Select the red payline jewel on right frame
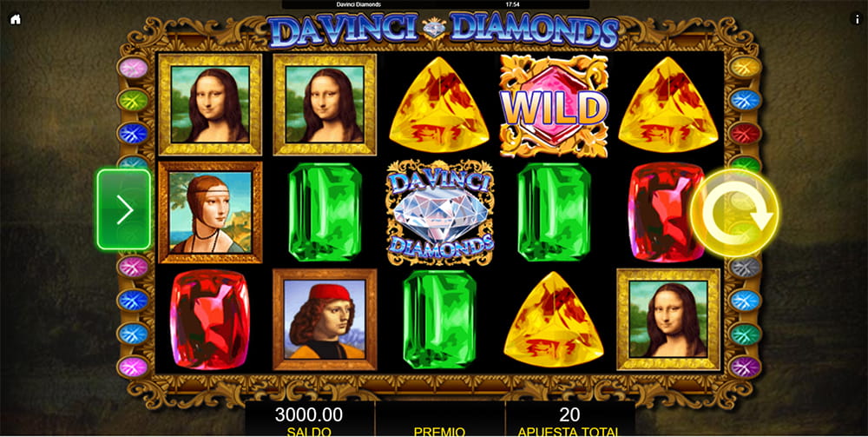Image resolution: width=868 pixels, height=437 pixels. (x=745, y=134)
